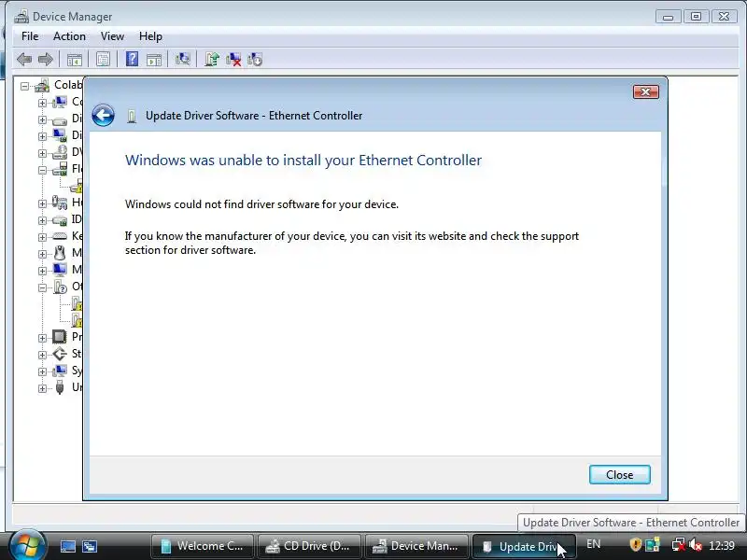Click the second unknown device warning icon

point(77,320)
